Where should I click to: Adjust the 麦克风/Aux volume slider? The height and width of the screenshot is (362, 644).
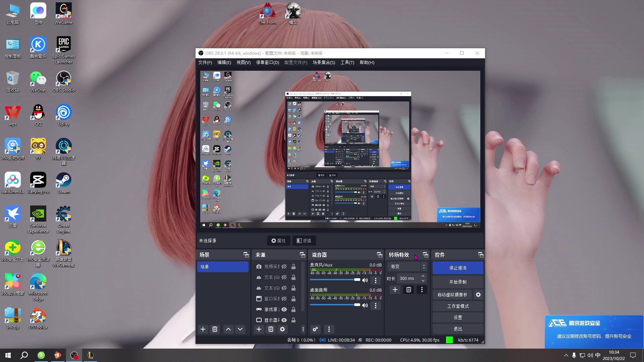335,280
